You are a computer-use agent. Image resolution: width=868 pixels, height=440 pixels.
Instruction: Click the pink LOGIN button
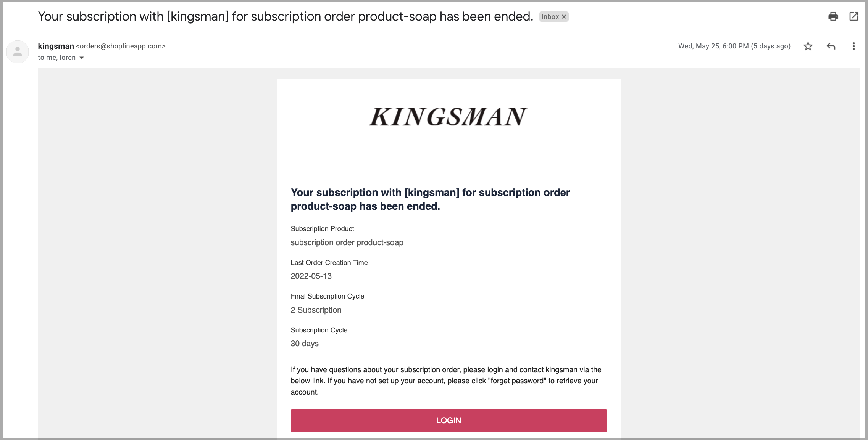[x=449, y=421]
